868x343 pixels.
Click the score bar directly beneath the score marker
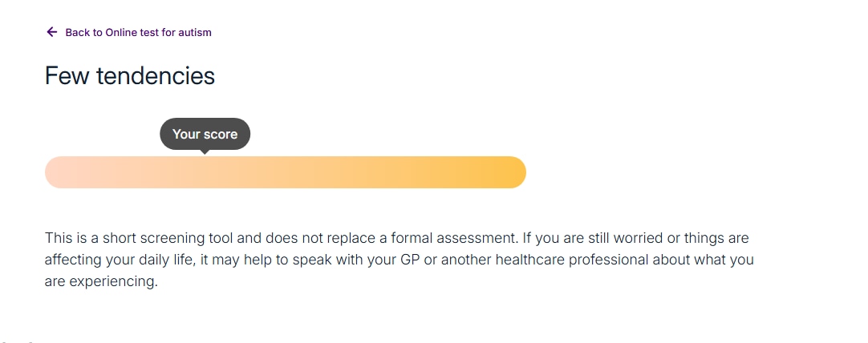pos(205,172)
